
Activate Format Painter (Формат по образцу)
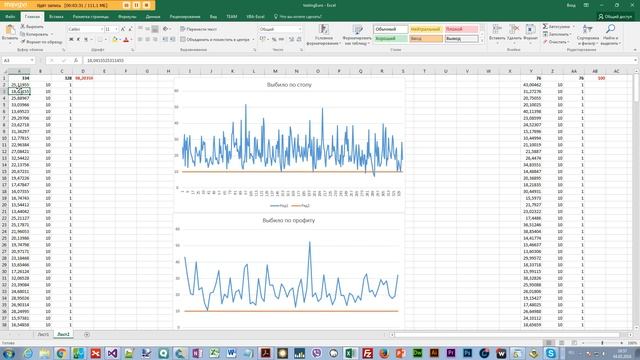click(42, 42)
